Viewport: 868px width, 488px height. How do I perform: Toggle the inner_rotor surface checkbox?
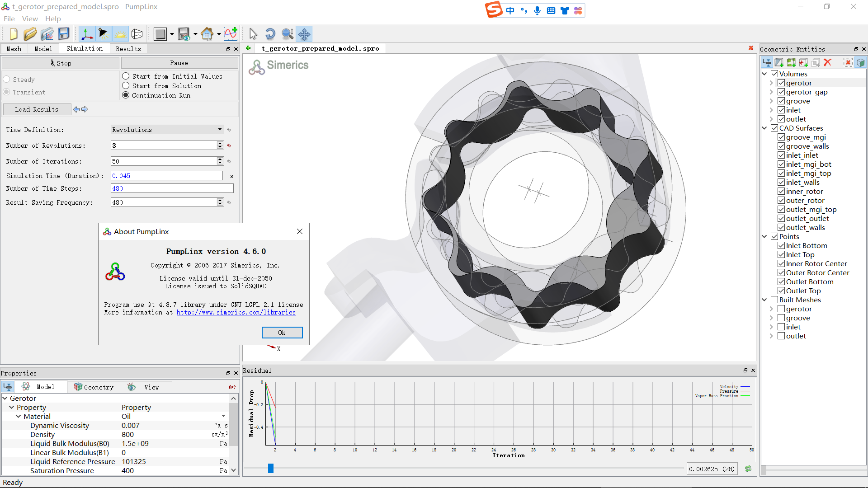tap(781, 192)
